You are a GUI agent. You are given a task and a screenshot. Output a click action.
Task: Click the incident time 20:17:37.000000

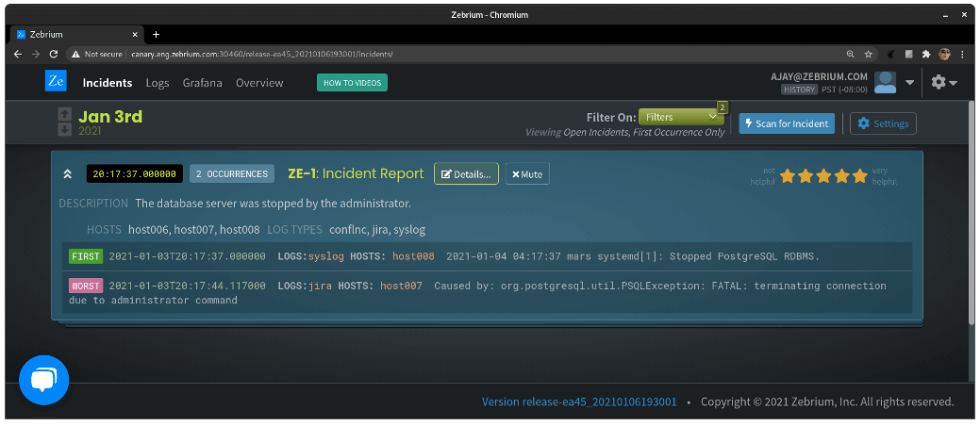pos(134,173)
